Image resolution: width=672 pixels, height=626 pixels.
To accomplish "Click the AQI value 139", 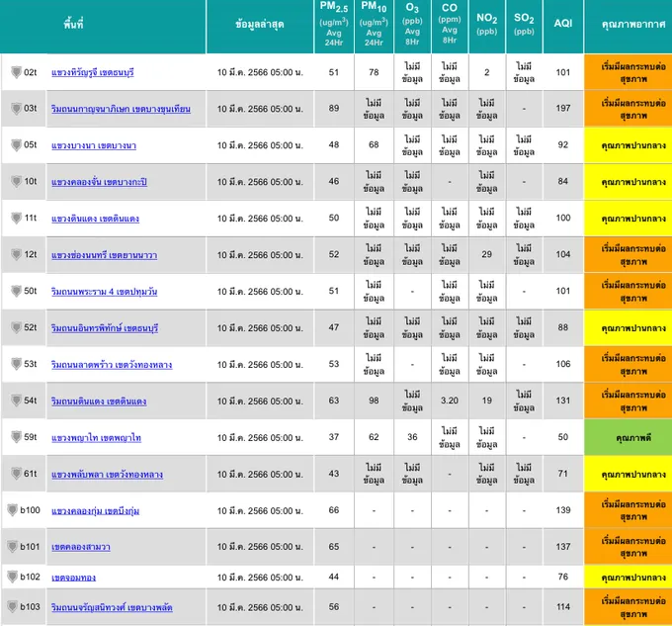I will pyautogui.click(x=562, y=510).
